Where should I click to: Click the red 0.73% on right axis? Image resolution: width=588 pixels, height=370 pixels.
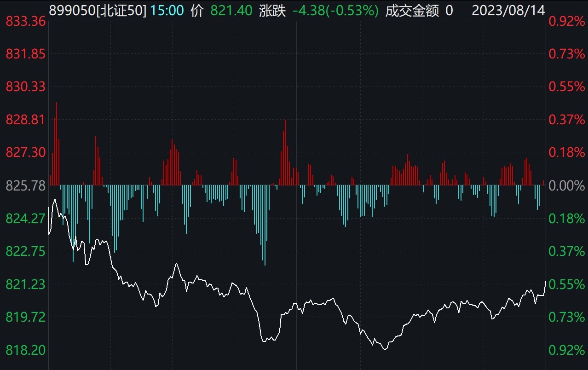coord(567,54)
